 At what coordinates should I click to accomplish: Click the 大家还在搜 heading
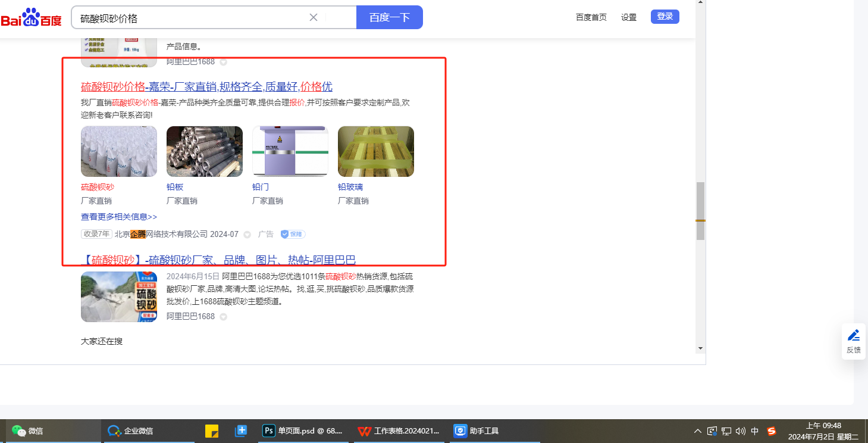[102, 341]
